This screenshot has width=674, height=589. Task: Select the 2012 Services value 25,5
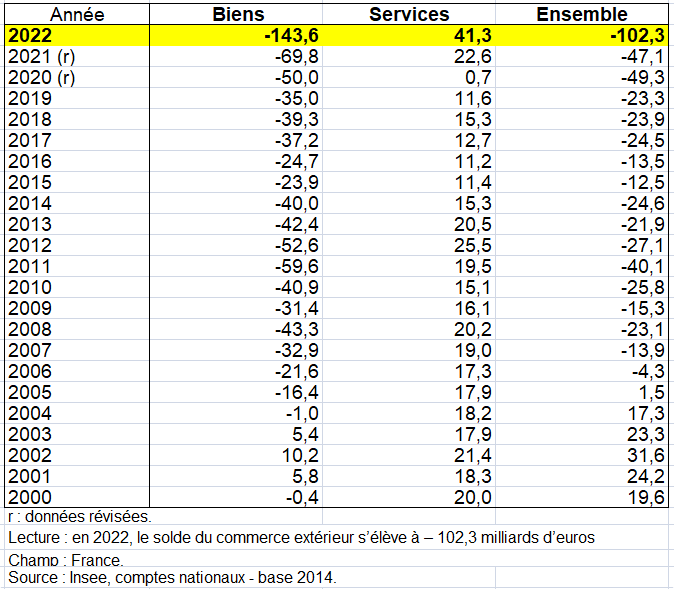tap(473, 245)
